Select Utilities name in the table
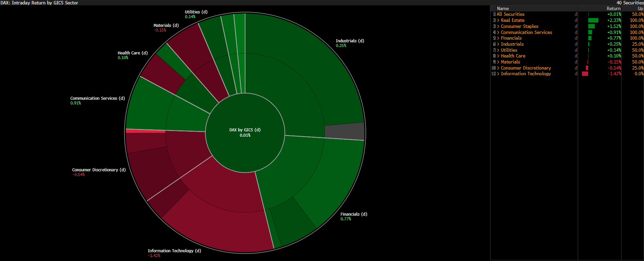This screenshot has height=261, width=644. click(x=509, y=50)
